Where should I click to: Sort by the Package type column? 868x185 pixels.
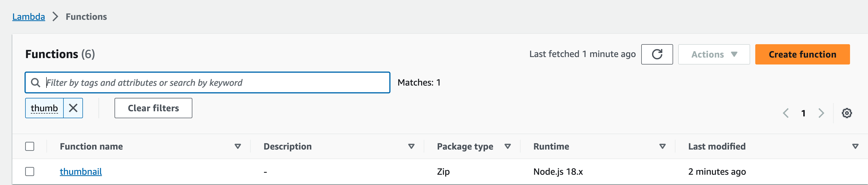click(x=507, y=146)
